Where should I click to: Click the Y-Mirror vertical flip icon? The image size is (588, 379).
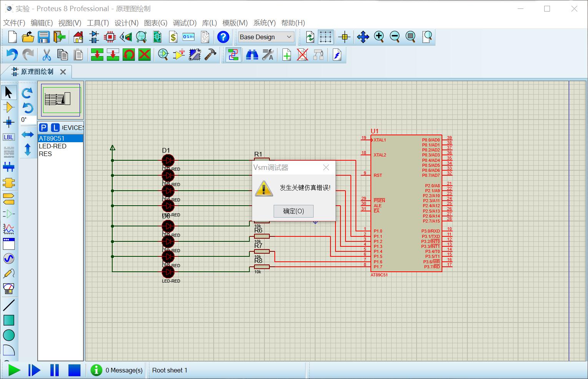click(27, 149)
